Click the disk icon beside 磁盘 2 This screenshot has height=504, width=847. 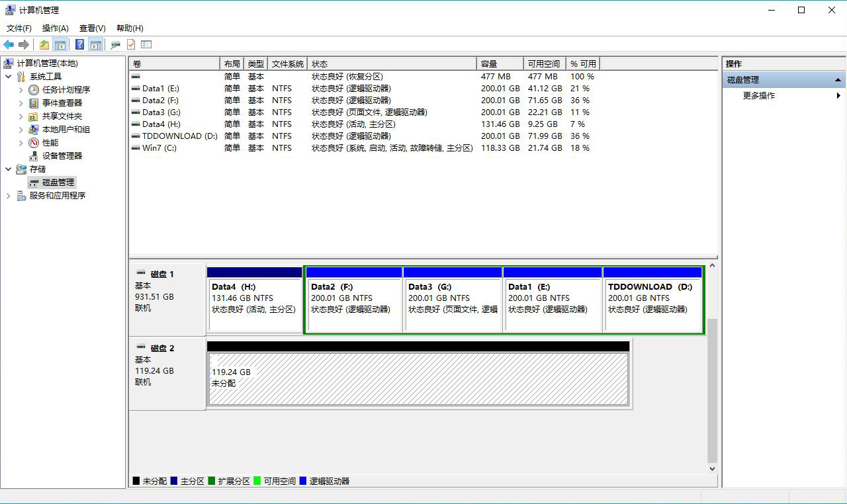[141, 347]
